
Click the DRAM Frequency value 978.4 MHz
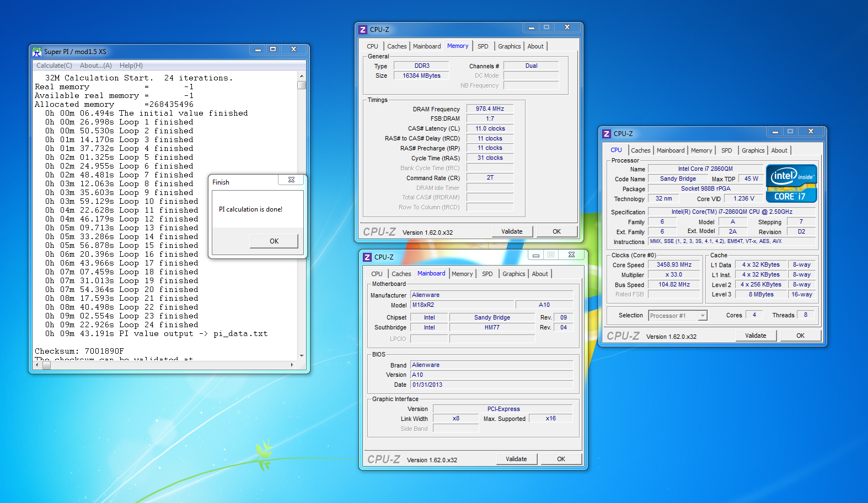point(490,109)
